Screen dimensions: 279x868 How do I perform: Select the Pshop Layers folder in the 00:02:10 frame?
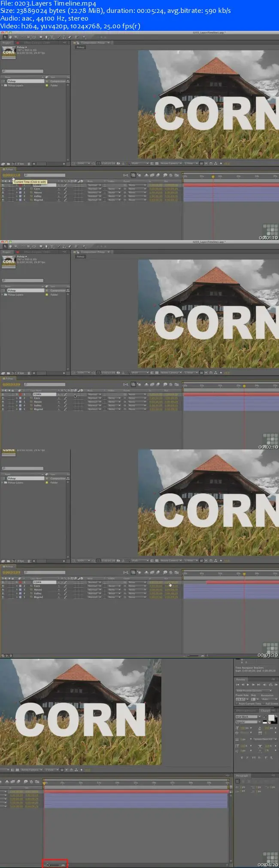coord(15,295)
